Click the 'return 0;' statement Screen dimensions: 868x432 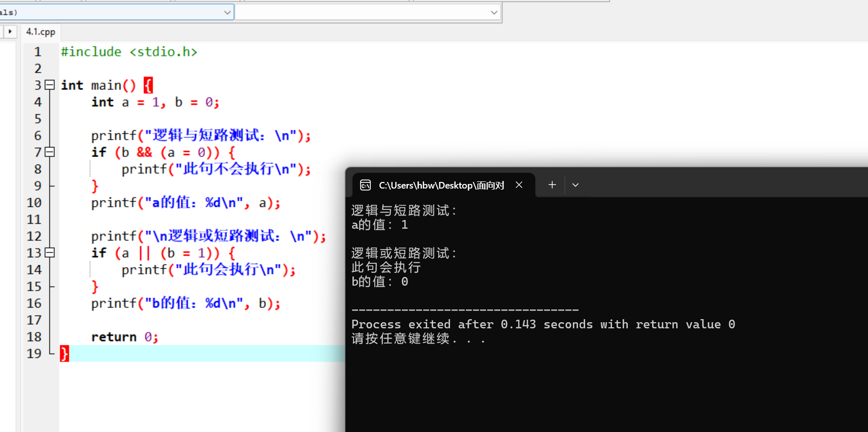[125, 337]
